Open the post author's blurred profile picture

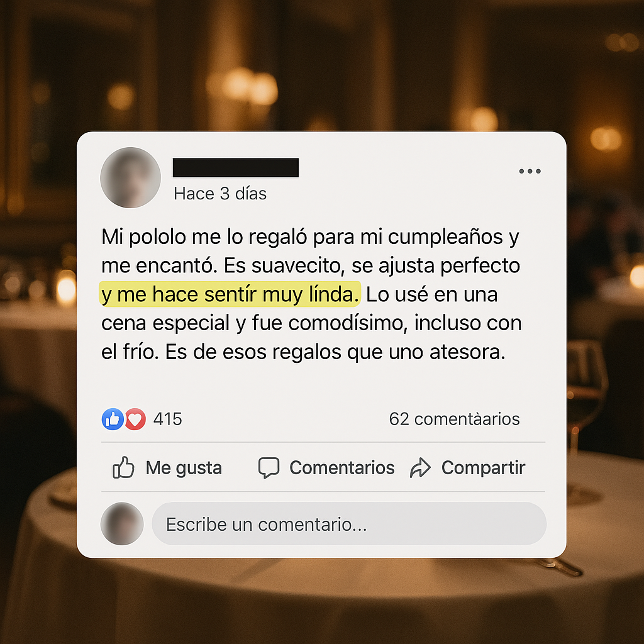[131, 177]
